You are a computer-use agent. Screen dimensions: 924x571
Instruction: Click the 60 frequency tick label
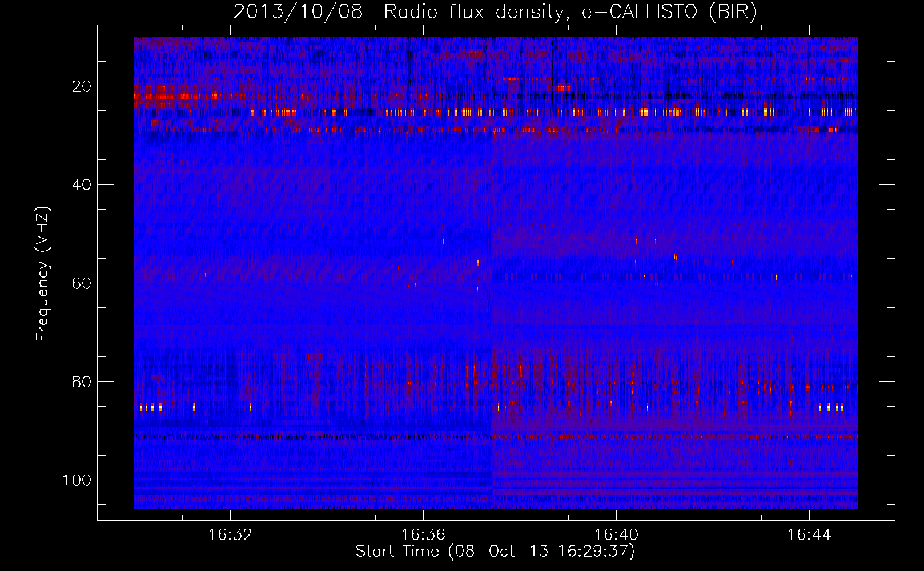point(82,283)
